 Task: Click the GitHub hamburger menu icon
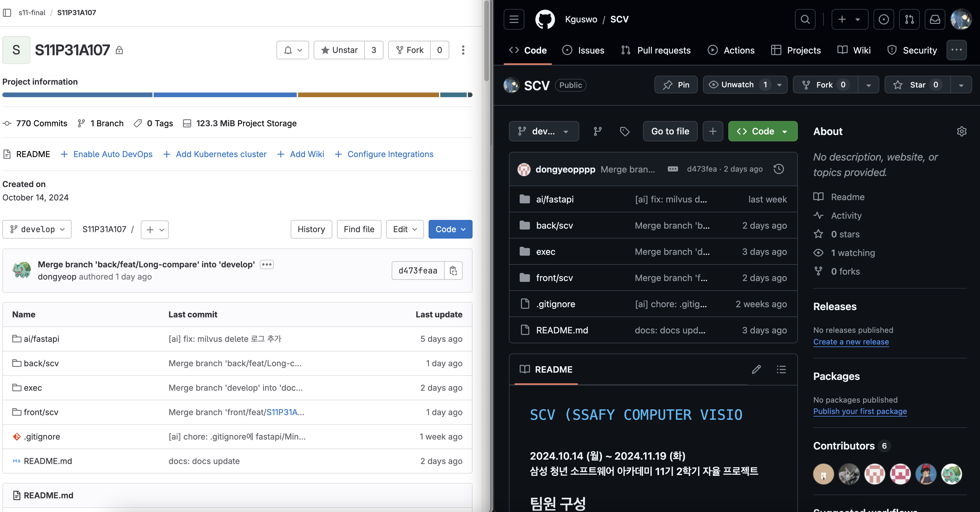[x=514, y=19]
